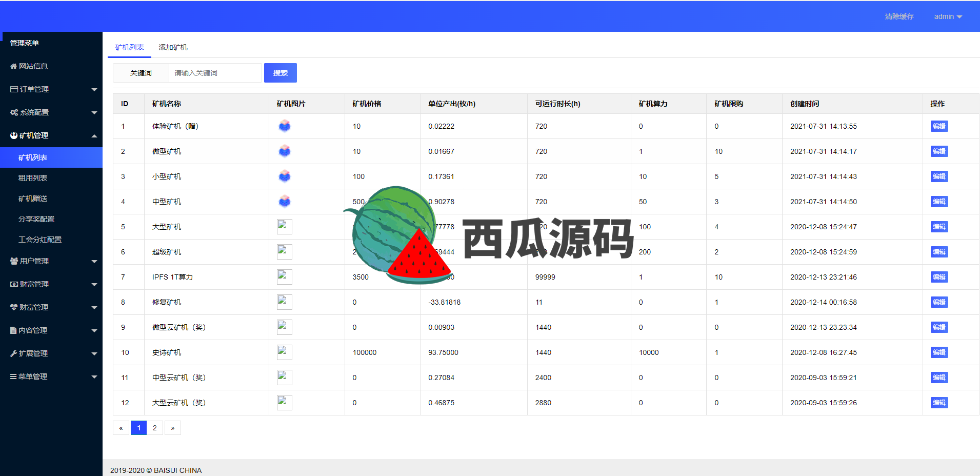Click the previous page « arrow
980x476 pixels.
pyautogui.click(x=121, y=428)
